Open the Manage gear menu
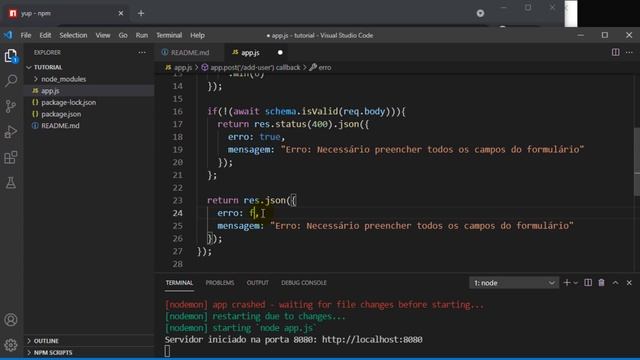Screen dimensions: 640x360 click(x=11, y=345)
